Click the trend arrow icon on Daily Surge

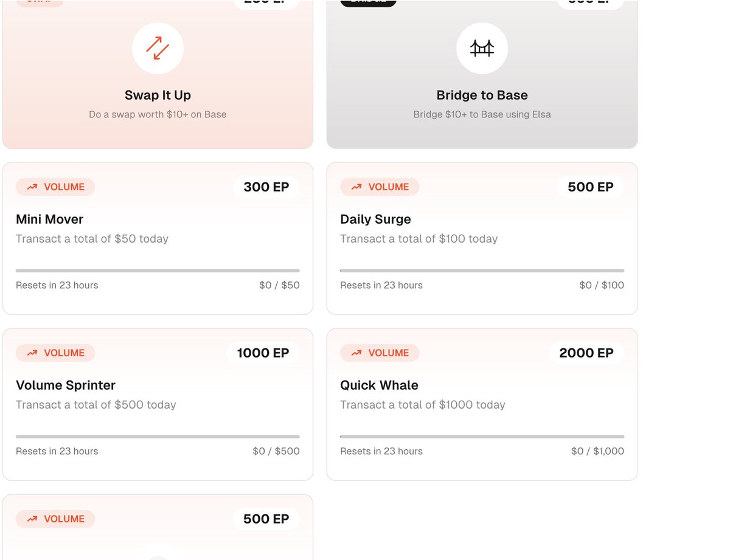coord(357,187)
